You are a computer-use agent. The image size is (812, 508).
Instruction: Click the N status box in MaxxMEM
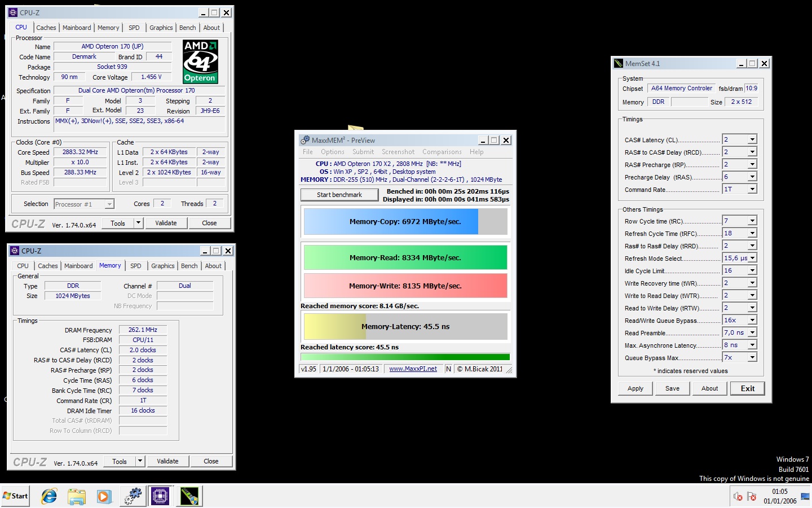[x=448, y=369]
